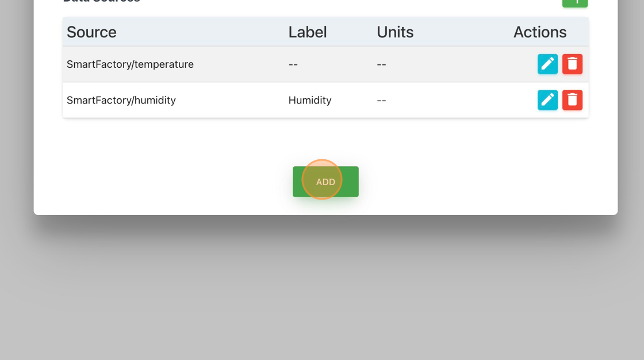Edit the SmartFactory/temperature data source
This screenshot has height=360, width=644.
547,64
